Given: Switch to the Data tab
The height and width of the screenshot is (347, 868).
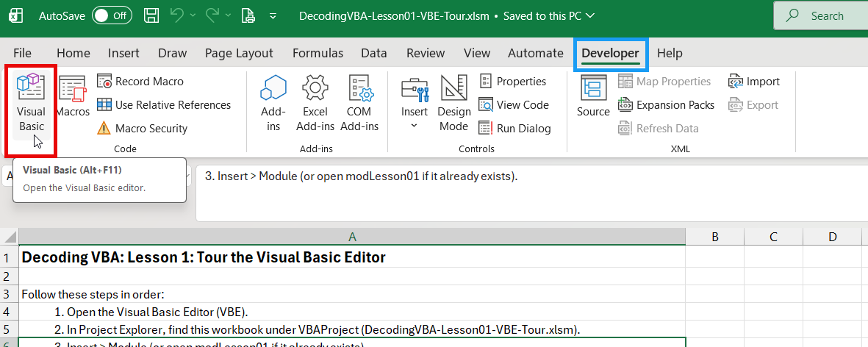Looking at the screenshot, I should tap(373, 53).
